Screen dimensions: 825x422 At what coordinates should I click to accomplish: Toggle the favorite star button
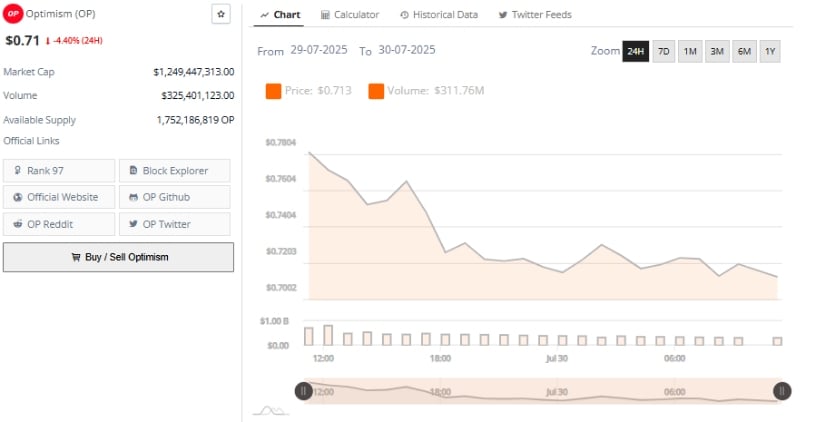click(221, 14)
